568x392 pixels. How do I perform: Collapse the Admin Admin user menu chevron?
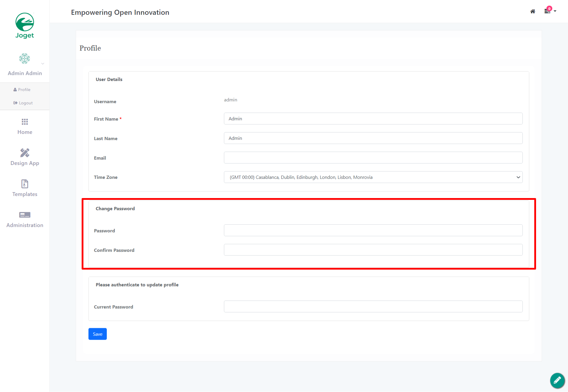(43, 64)
